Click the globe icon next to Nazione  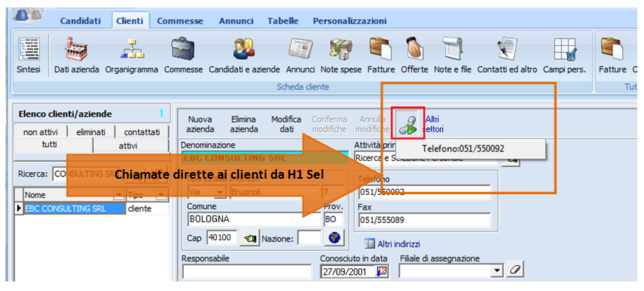pyautogui.click(x=334, y=238)
